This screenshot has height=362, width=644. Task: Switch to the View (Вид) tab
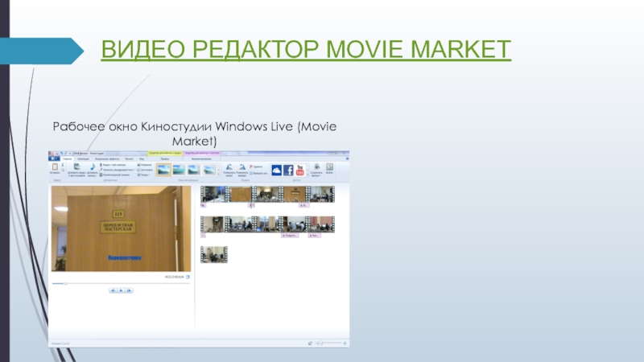tap(142, 158)
